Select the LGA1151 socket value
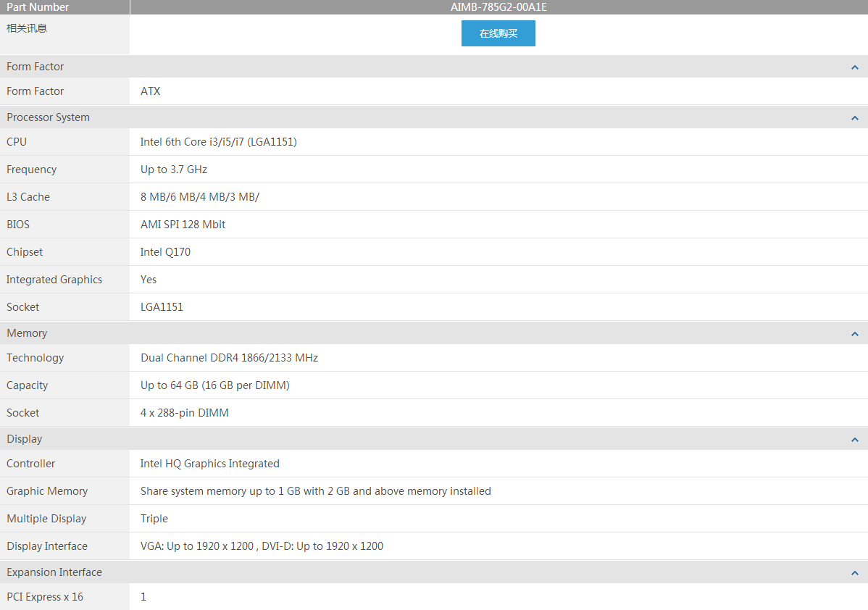868x610 pixels. point(162,306)
